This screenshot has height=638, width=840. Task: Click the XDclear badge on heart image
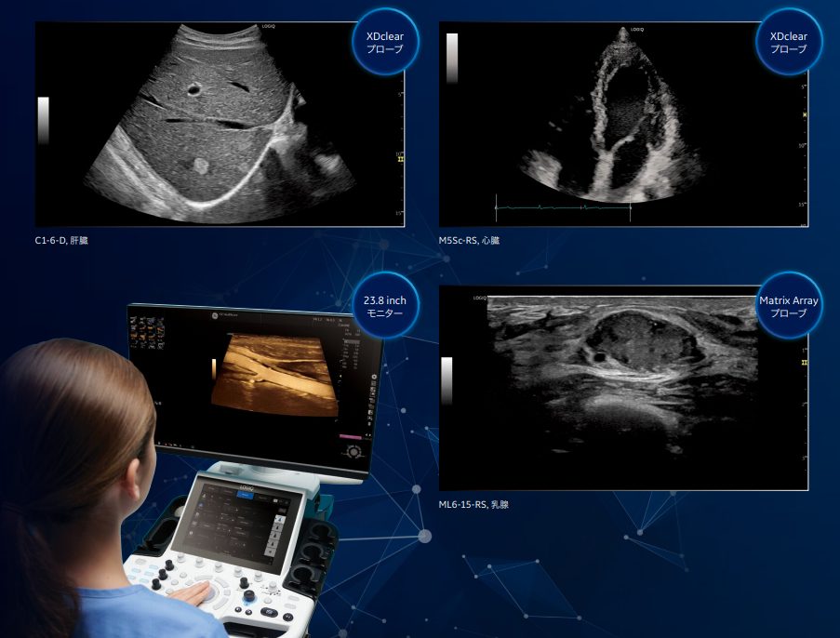[788, 42]
